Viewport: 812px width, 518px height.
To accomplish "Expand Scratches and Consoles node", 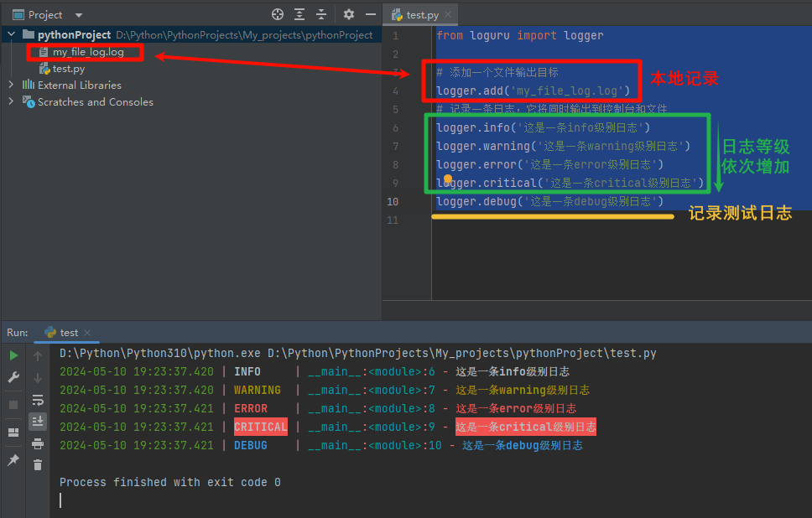I will (12, 101).
